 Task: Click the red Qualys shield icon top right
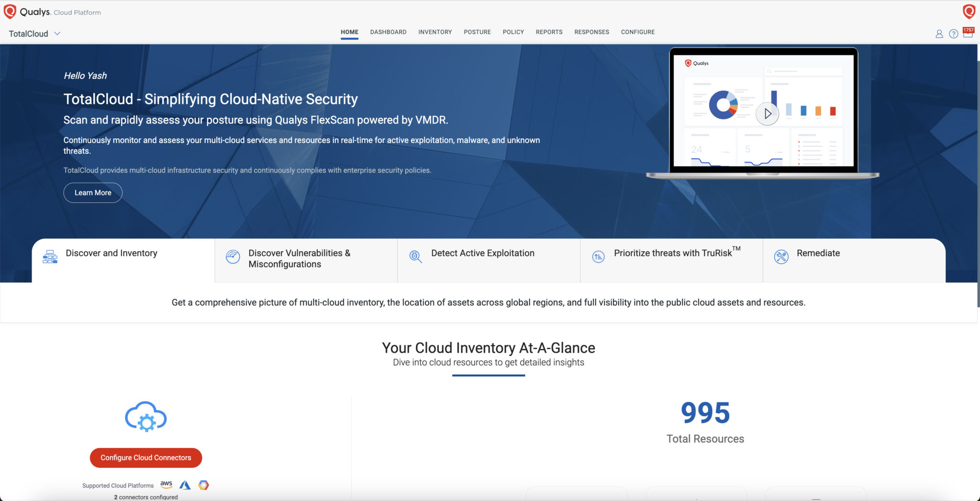click(x=969, y=10)
